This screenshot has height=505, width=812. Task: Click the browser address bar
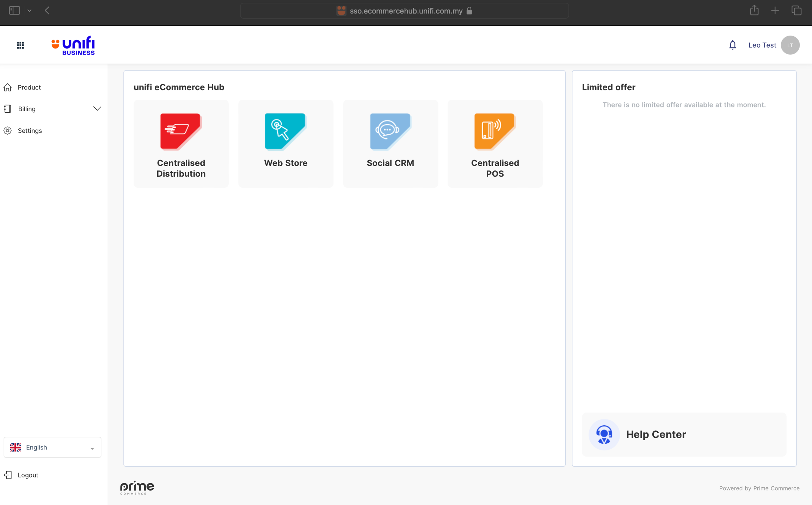click(404, 11)
